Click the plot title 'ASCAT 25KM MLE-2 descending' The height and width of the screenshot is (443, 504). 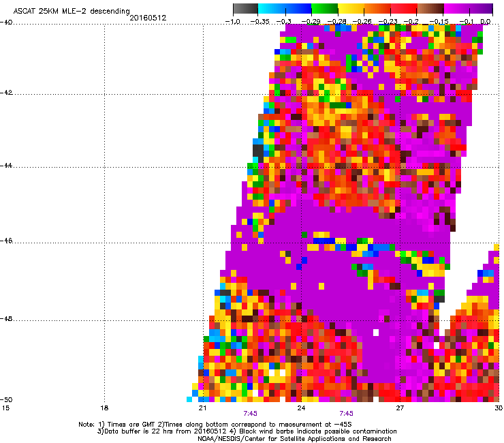click(72, 12)
